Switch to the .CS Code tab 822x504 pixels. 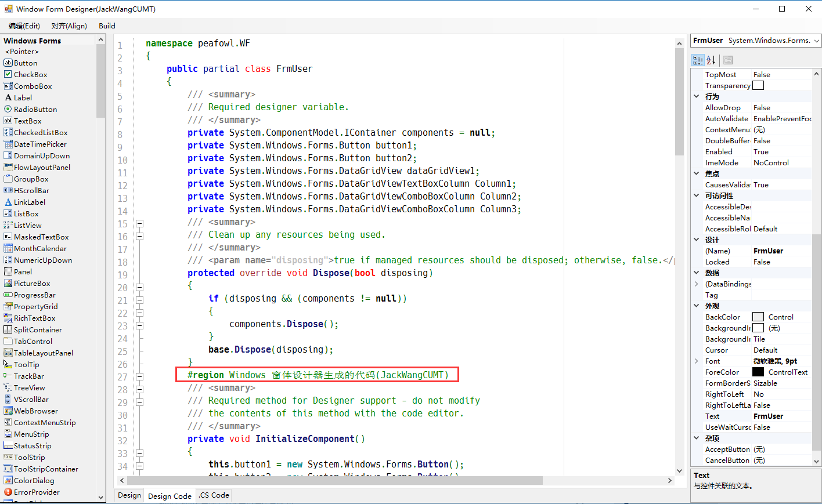coord(214,495)
